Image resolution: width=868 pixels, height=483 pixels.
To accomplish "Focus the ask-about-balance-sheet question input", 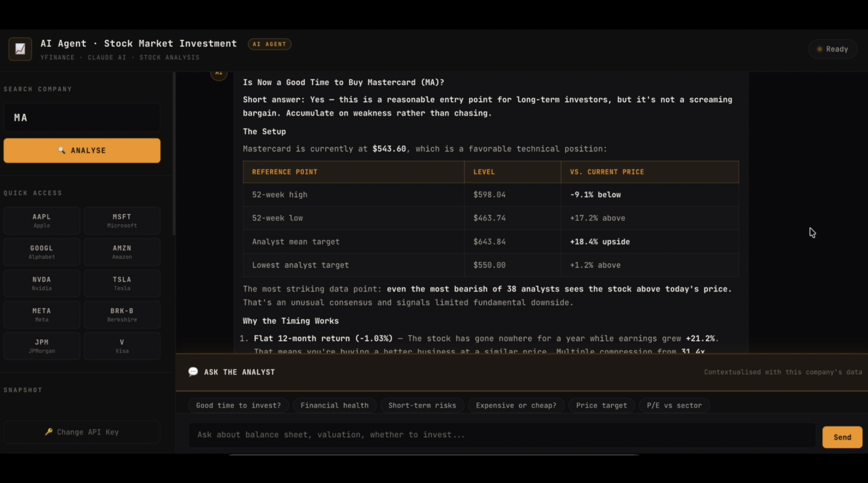I will (x=502, y=435).
